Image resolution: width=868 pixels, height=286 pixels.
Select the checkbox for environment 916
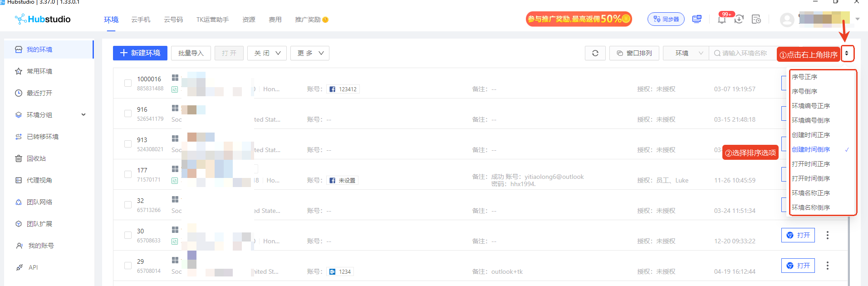(x=128, y=113)
